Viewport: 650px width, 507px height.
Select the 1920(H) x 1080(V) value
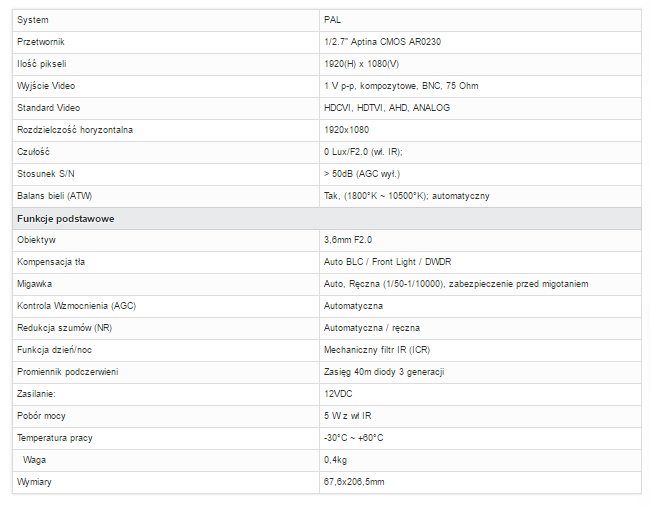point(361,64)
